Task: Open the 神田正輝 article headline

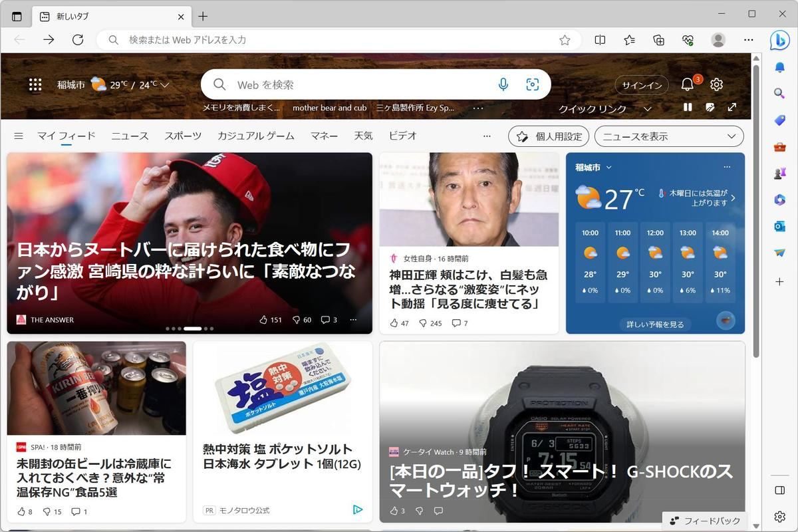Action: click(468, 289)
